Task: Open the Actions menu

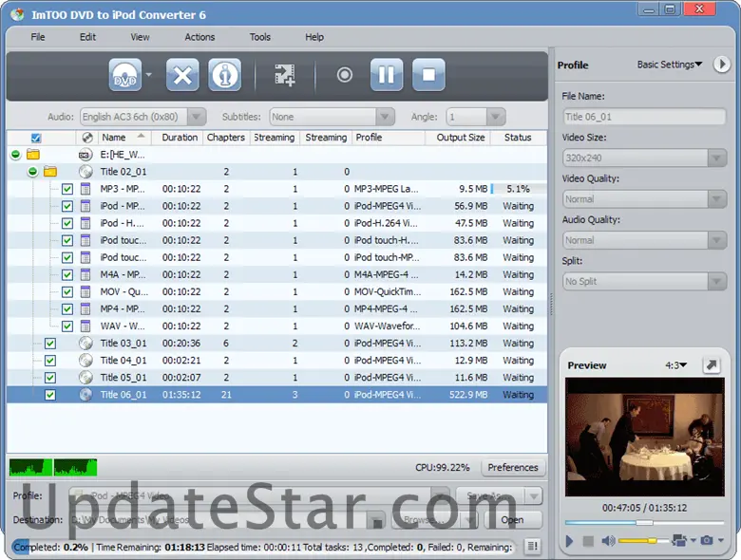Action: [x=199, y=37]
